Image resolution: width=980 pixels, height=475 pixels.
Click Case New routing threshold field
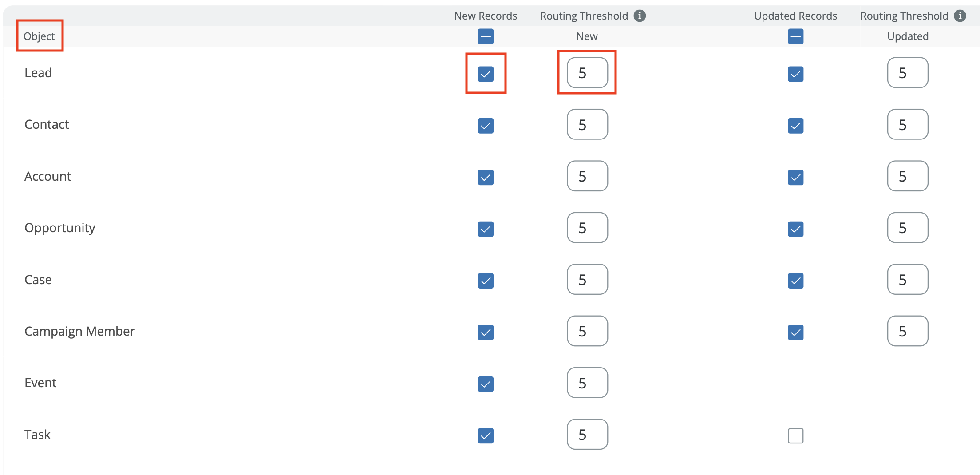click(587, 280)
